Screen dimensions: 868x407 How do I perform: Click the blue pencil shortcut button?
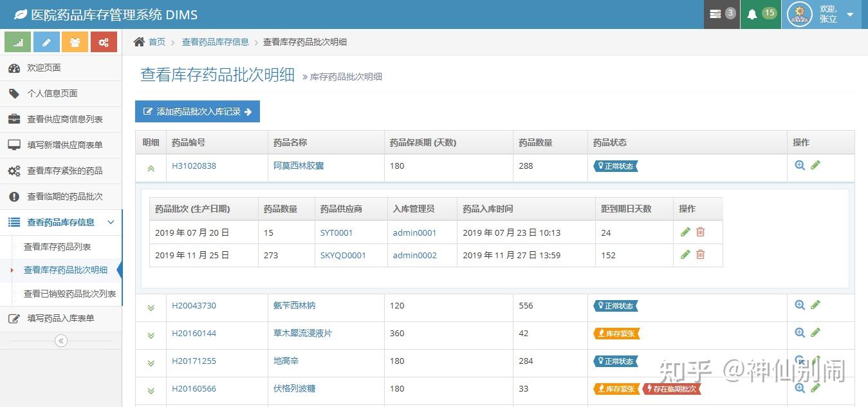click(46, 42)
